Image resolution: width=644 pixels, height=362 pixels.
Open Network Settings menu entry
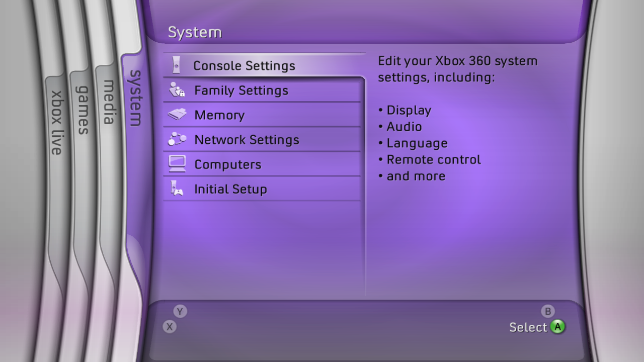coord(262,139)
